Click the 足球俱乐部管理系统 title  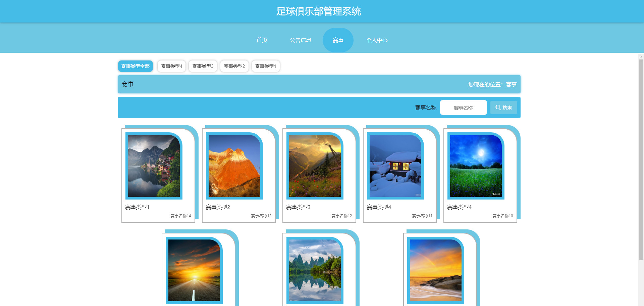click(x=319, y=11)
